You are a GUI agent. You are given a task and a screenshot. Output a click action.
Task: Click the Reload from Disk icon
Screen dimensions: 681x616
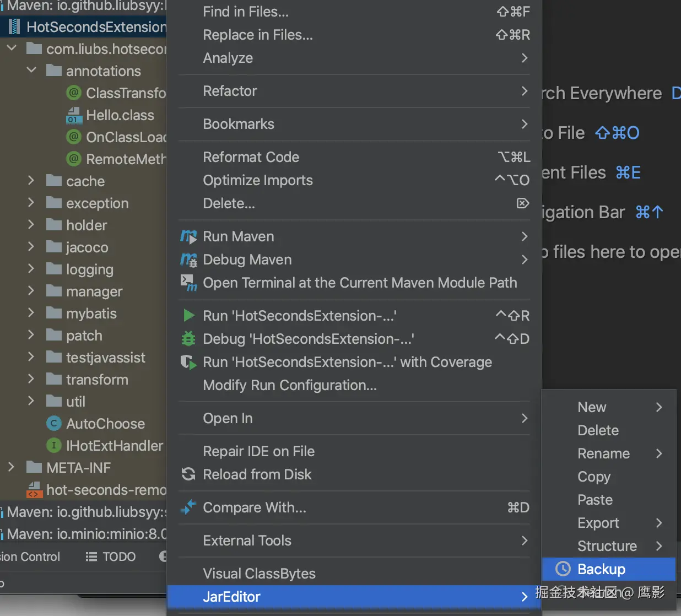pos(188,474)
